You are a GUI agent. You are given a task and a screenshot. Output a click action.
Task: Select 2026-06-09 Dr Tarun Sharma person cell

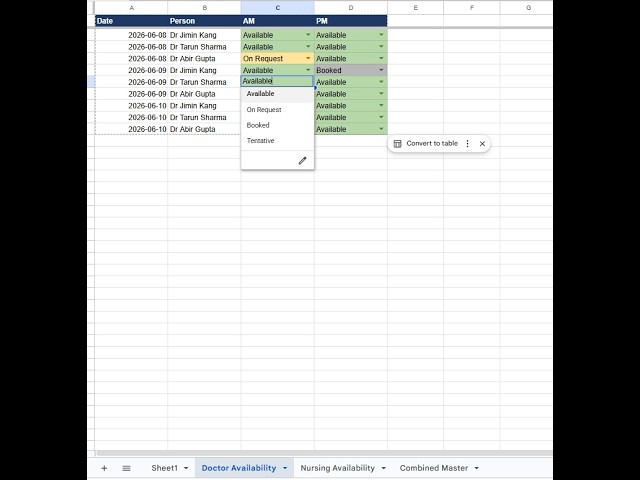click(204, 82)
